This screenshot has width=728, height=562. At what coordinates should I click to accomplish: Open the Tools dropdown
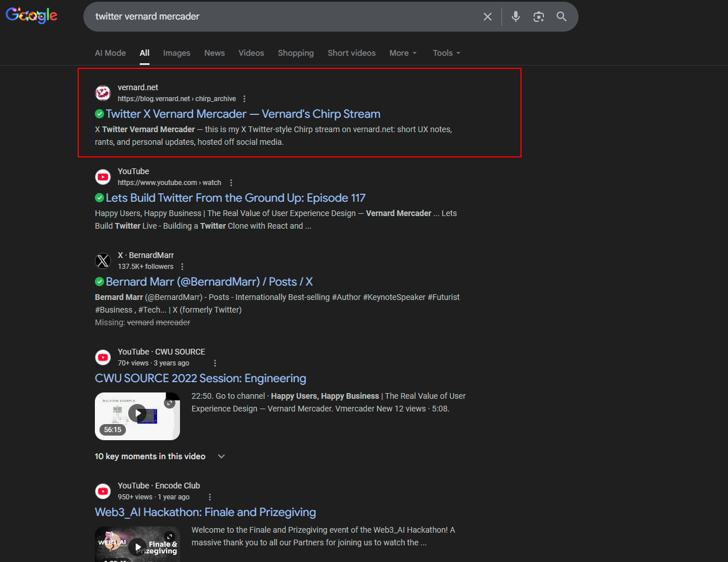point(446,53)
